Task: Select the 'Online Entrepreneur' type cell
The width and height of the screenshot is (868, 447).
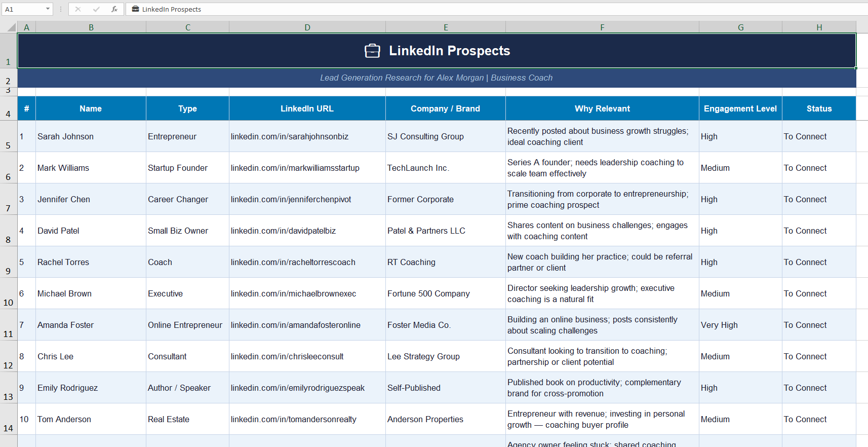Action: pyautogui.click(x=188, y=325)
